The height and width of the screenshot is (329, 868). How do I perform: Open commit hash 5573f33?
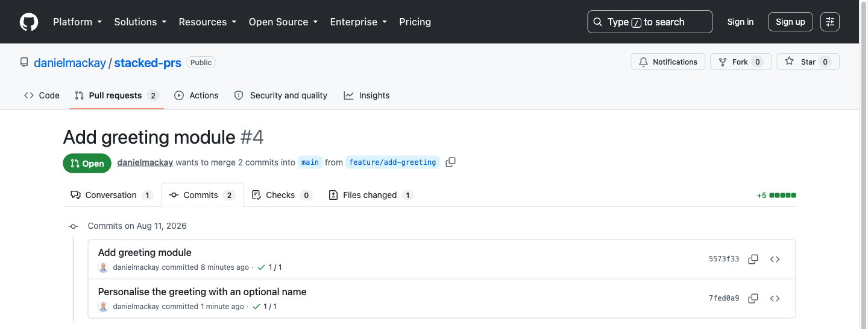[x=724, y=260]
